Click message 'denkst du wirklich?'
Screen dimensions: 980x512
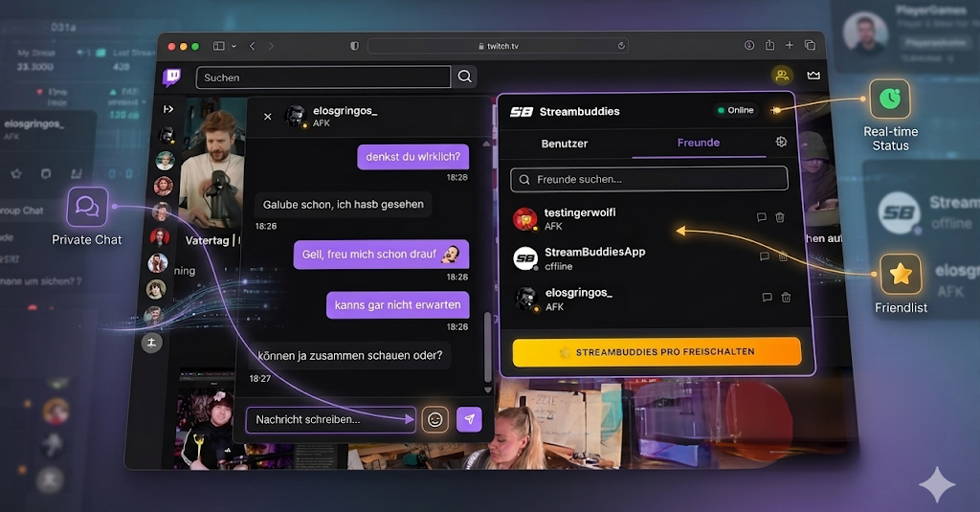coord(412,157)
